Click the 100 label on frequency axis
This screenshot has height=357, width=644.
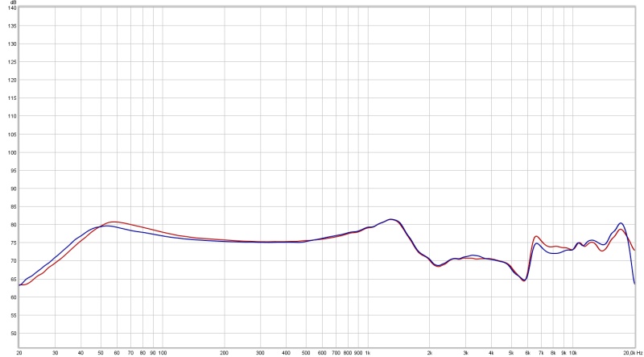(163, 353)
